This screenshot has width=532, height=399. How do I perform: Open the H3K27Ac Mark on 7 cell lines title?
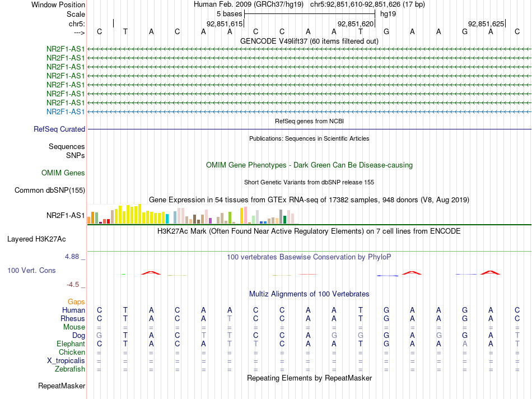point(309,231)
